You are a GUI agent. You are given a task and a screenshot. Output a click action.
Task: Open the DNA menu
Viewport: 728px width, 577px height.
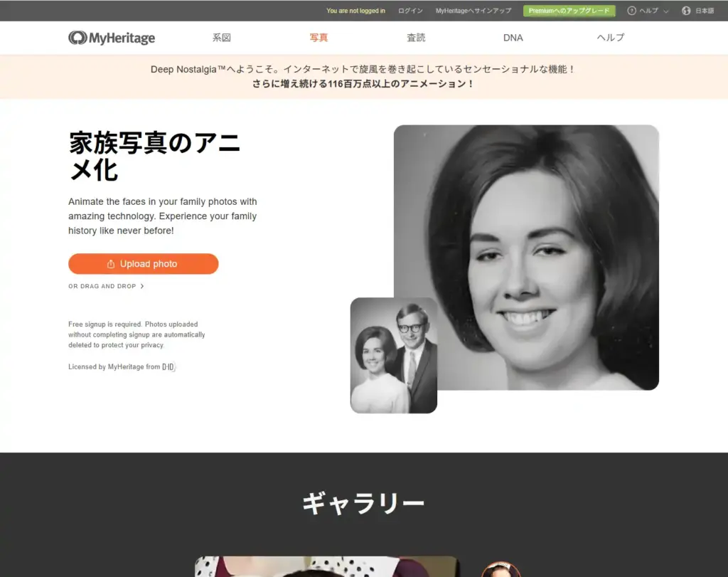point(513,38)
